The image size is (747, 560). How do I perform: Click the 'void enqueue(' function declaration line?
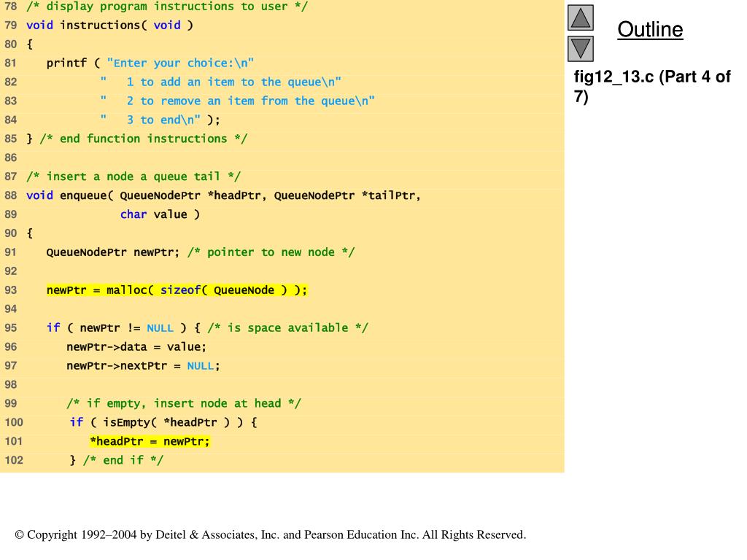pyautogui.click(x=223, y=195)
